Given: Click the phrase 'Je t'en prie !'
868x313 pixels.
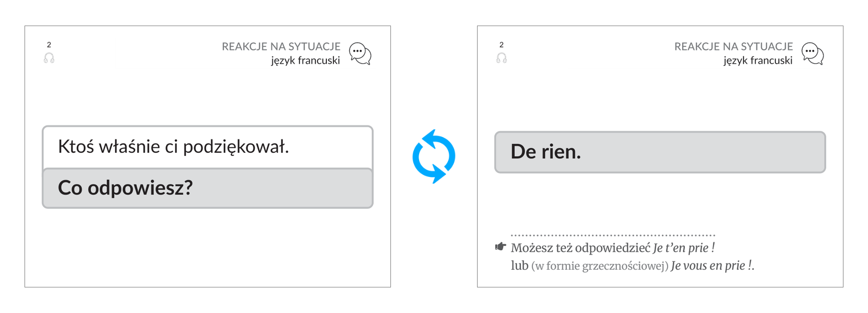Looking at the screenshot, I should click(684, 248).
